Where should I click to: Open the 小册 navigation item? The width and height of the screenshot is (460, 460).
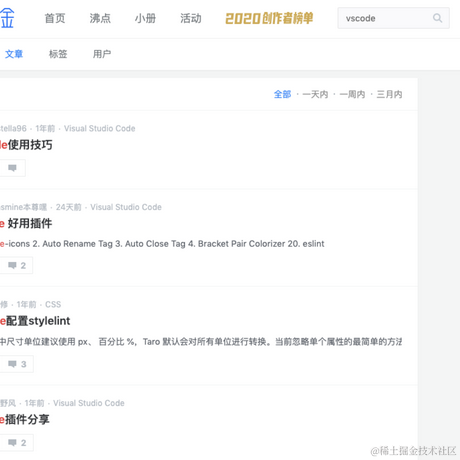coord(145,18)
